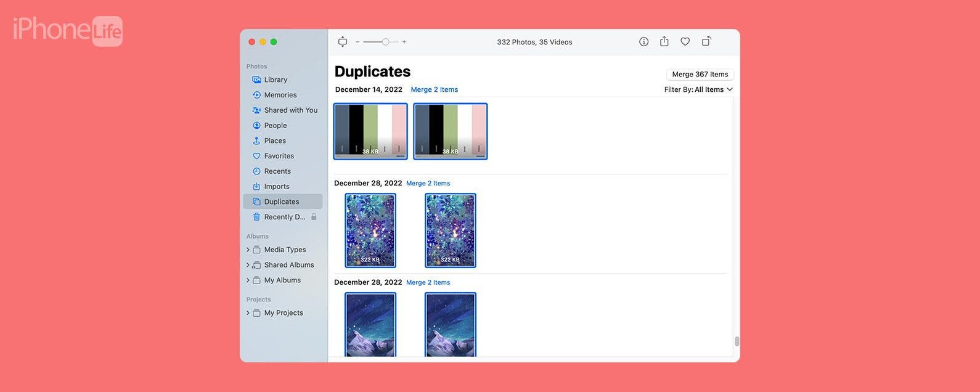The height and width of the screenshot is (392, 980).
Task: Click the aspect ratio toggle icon in toolbar
Action: (x=343, y=42)
